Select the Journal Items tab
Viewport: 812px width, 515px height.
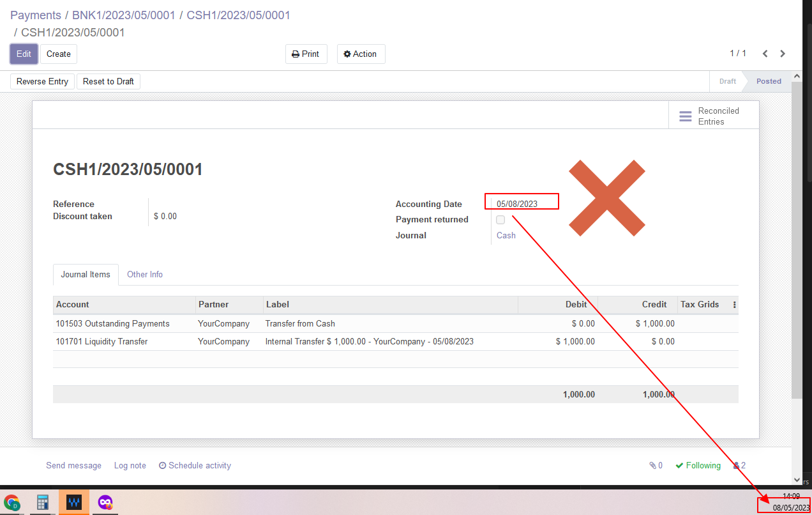(x=86, y=274)
